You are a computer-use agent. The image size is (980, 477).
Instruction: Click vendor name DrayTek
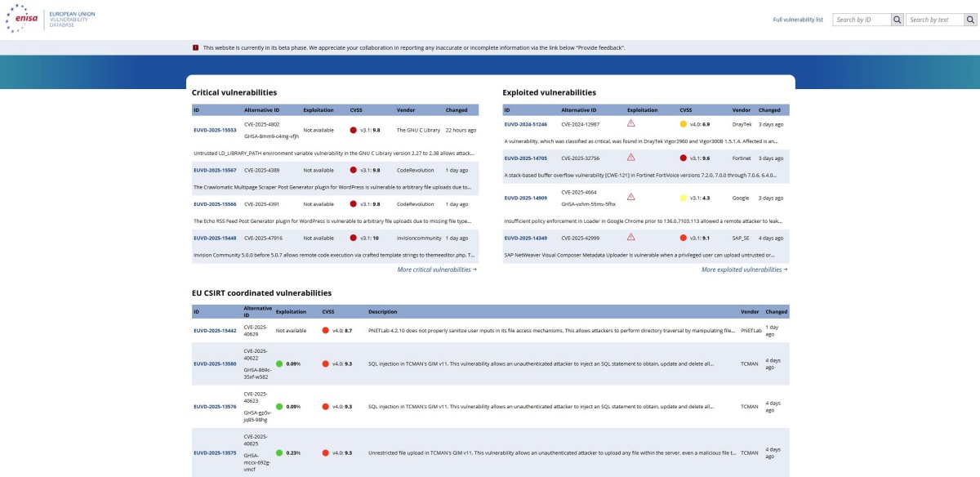pyautogui.click(x=742, y=124)
